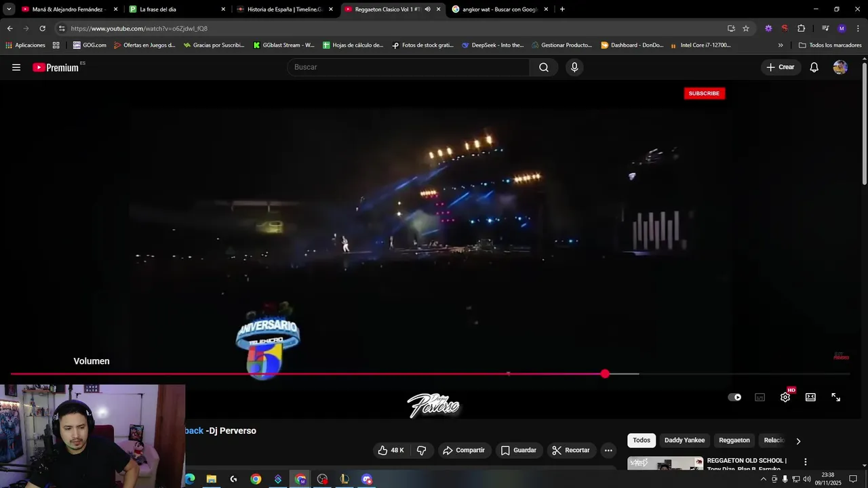
Task: Toggle video subtitles button
Action: tap(760, 397)
